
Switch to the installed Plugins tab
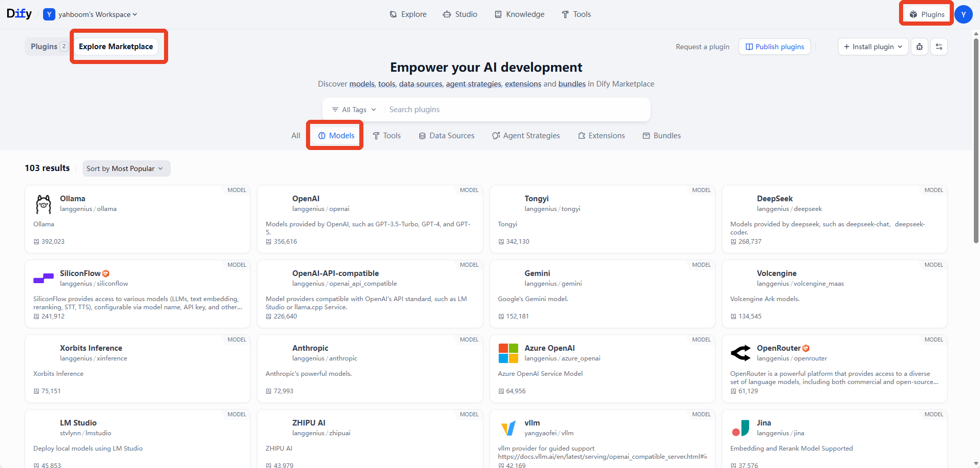[x=49, y=47]
